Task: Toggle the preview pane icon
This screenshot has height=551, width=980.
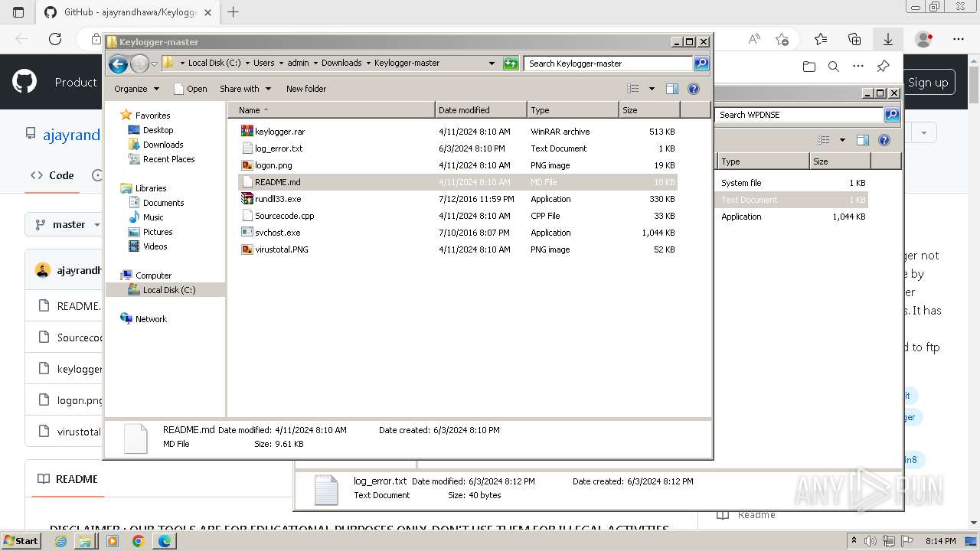Action: pos(672,89)
